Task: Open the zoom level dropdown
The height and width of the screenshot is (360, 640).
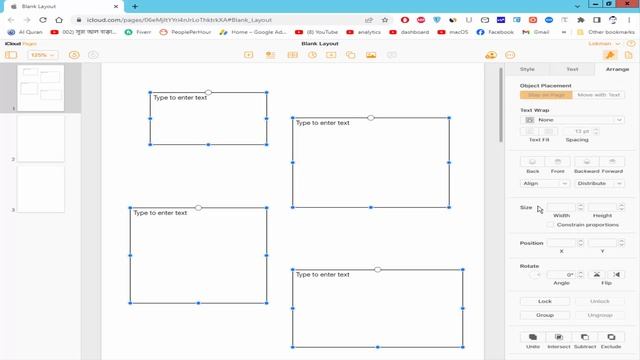Action: click(x=42, y=55)
